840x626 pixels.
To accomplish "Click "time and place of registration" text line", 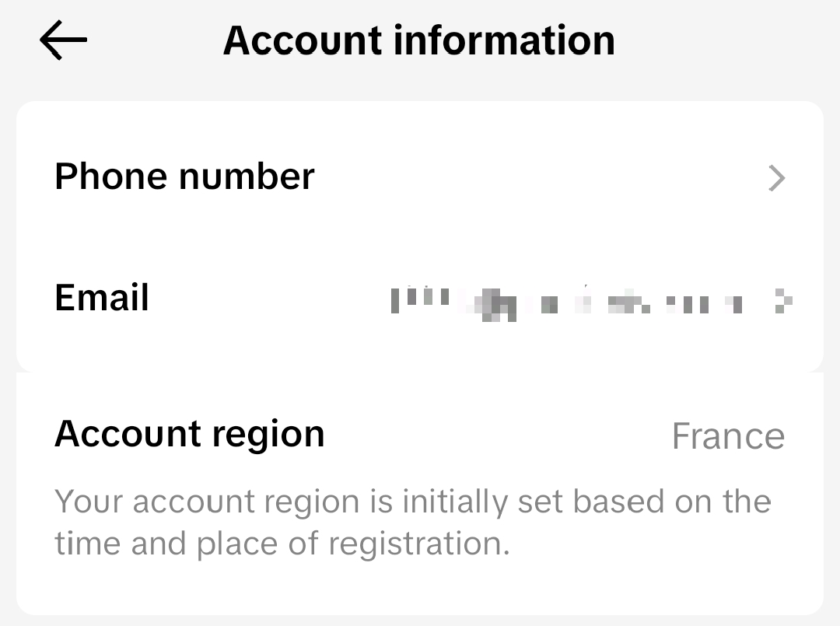I will [x=282, y=543].
